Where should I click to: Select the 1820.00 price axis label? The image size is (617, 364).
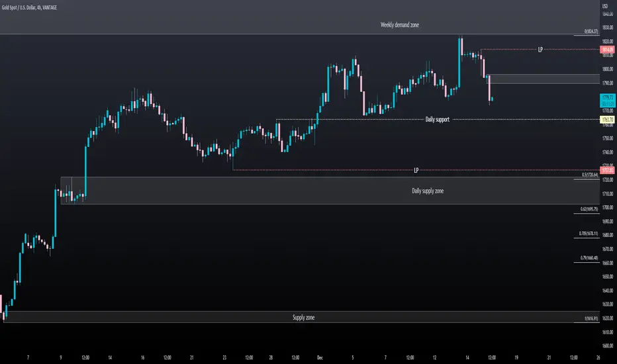point(608,41)
